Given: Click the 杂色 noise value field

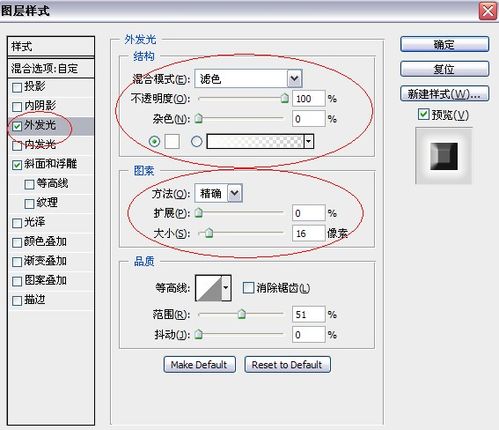Looking at the screenshot, I should pos(308,119).
